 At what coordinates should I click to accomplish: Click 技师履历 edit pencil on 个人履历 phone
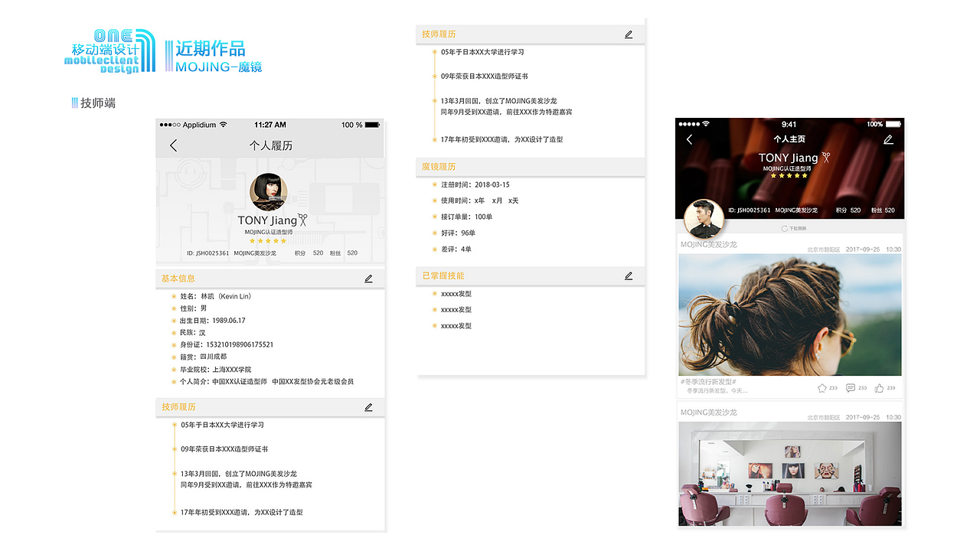pos(368,407)
